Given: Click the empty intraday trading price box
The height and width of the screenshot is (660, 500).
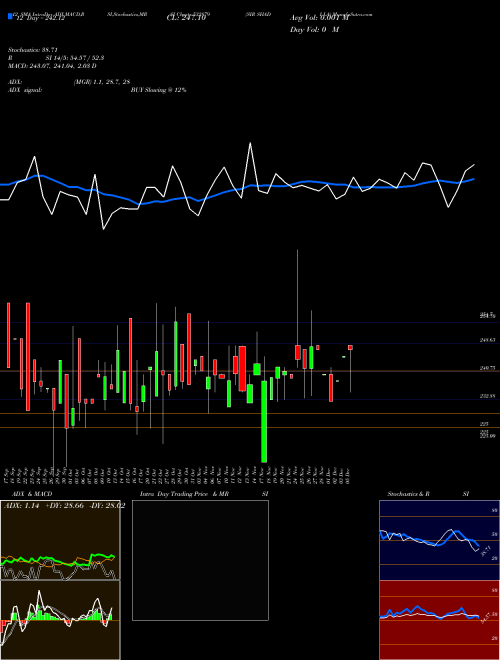Looking at the screenshot, I should click(x=200, y=560).
